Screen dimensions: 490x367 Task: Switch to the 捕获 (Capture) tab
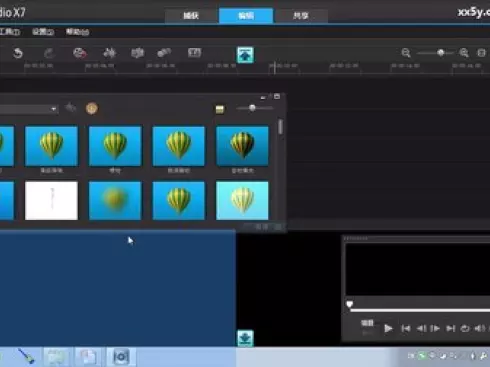point(191,16)
